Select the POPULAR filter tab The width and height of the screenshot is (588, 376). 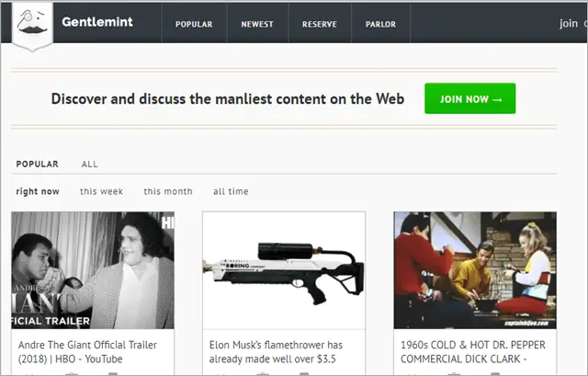click(37, 164)
